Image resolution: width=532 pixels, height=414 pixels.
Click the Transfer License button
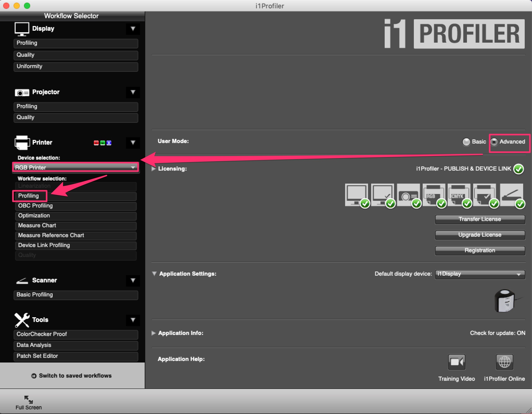(x=480, y=219)
